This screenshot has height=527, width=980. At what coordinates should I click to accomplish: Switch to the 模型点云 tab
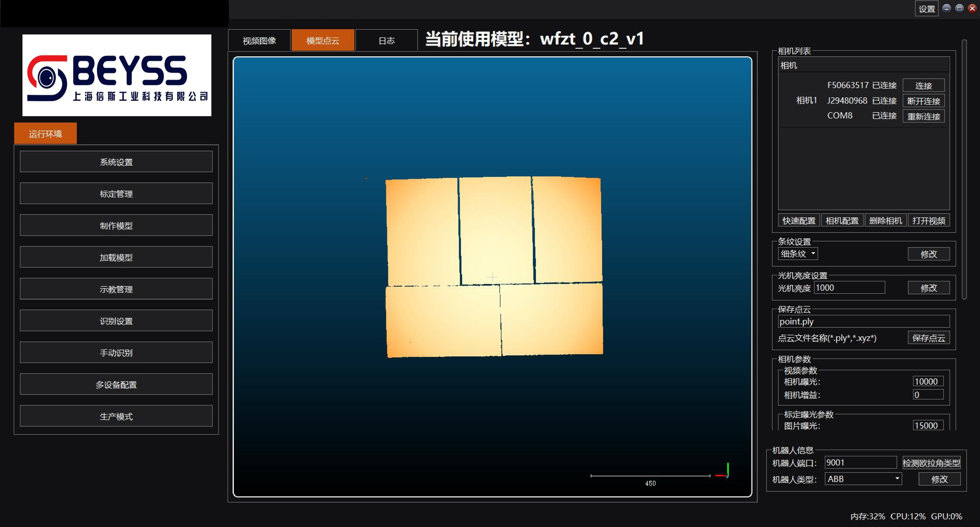323,40
